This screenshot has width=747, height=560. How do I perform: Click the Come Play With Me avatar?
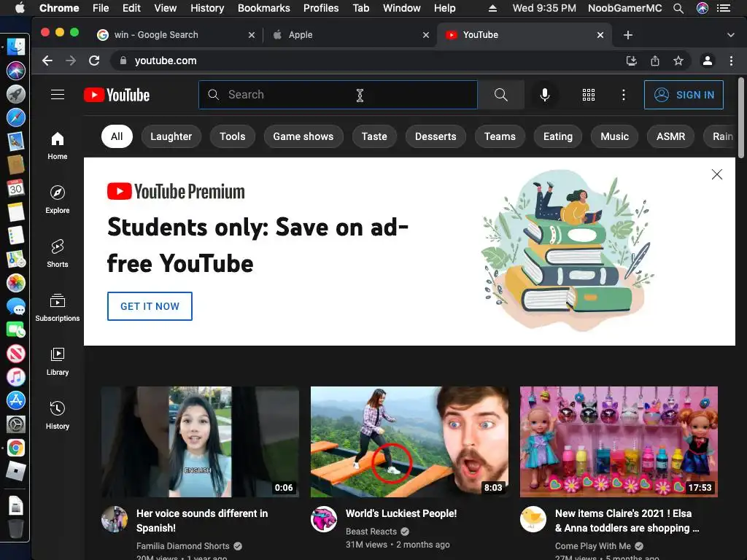coord(533,519)
